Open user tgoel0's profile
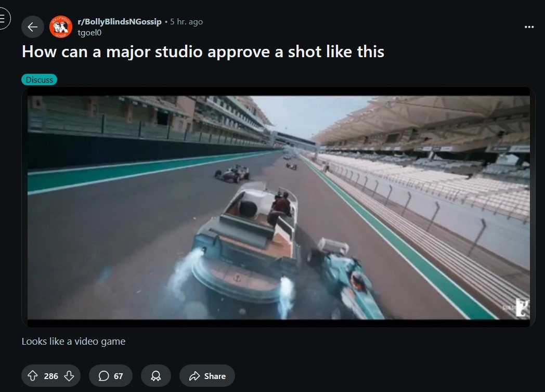Viewport: 545px width, 392px height. (89, 33)
